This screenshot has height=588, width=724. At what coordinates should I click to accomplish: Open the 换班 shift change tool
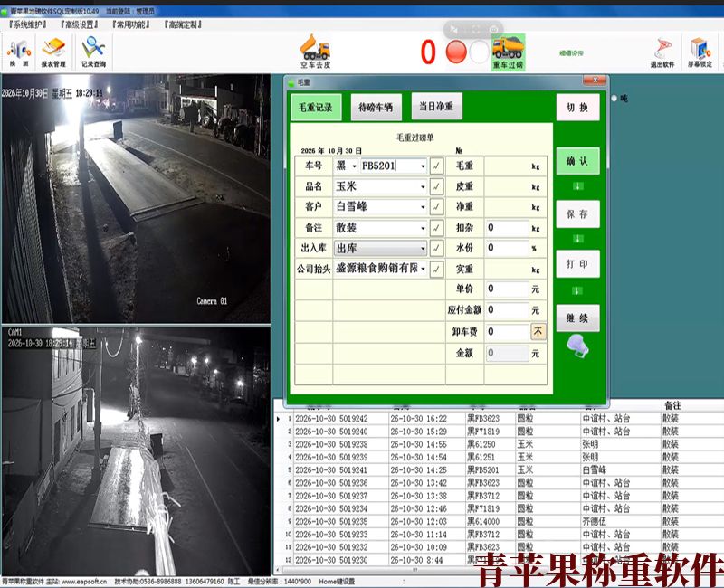tap(19, 53)
